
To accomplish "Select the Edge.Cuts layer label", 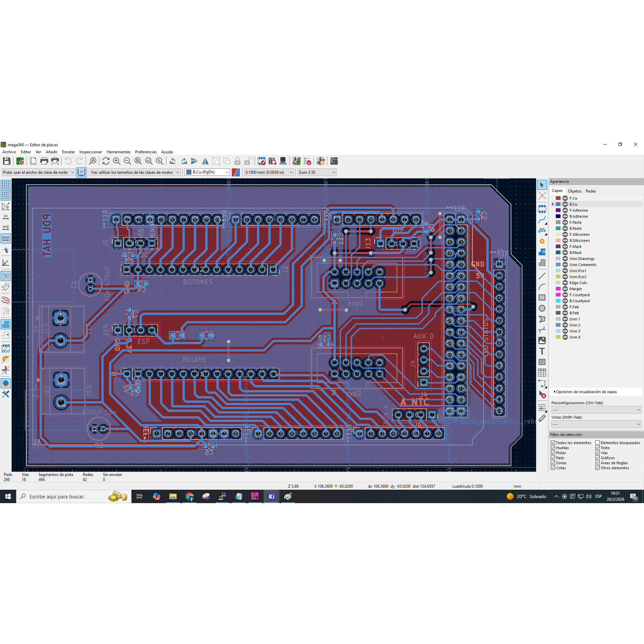I will pos(578,283).
